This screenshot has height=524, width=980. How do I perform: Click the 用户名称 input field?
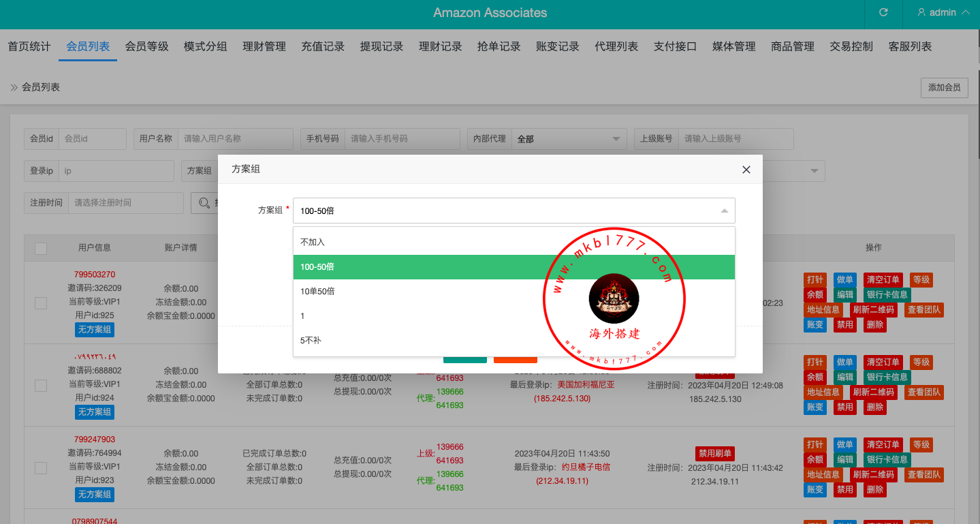pyautogui.click(x=235, y=138)
